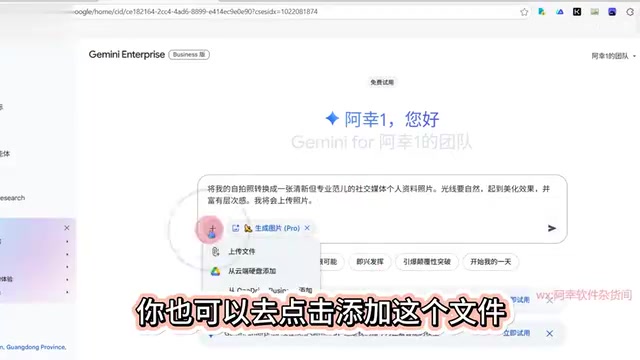Open the 阿幸1的团队 team dropdown
Screen dimensions: 640x360
click(x=613, y=56)
